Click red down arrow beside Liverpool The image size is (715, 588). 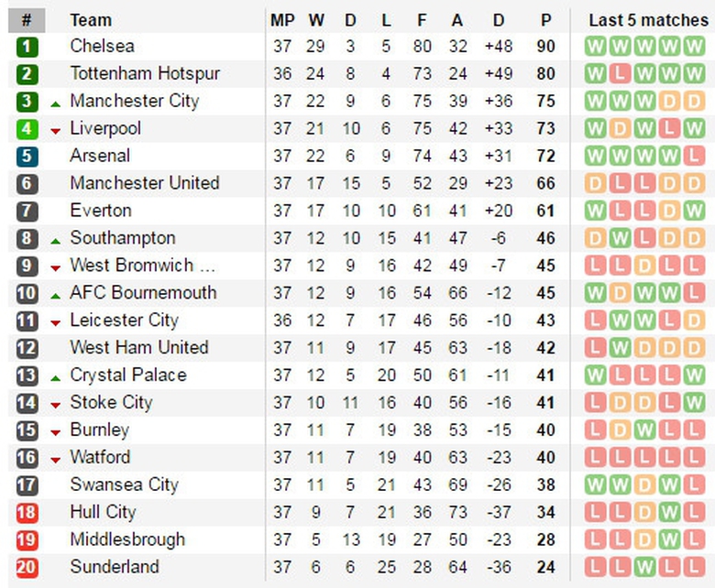[56, 132]
